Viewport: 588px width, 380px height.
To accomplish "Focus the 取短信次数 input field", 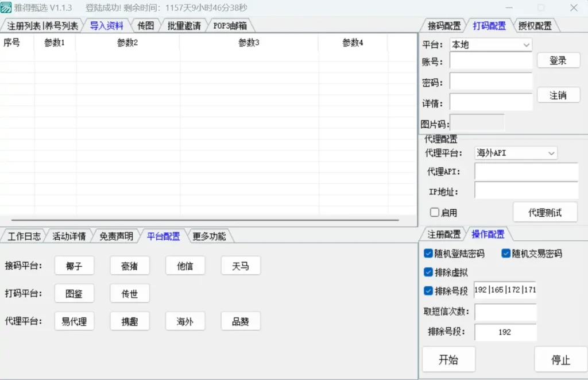I will point(505,312).
